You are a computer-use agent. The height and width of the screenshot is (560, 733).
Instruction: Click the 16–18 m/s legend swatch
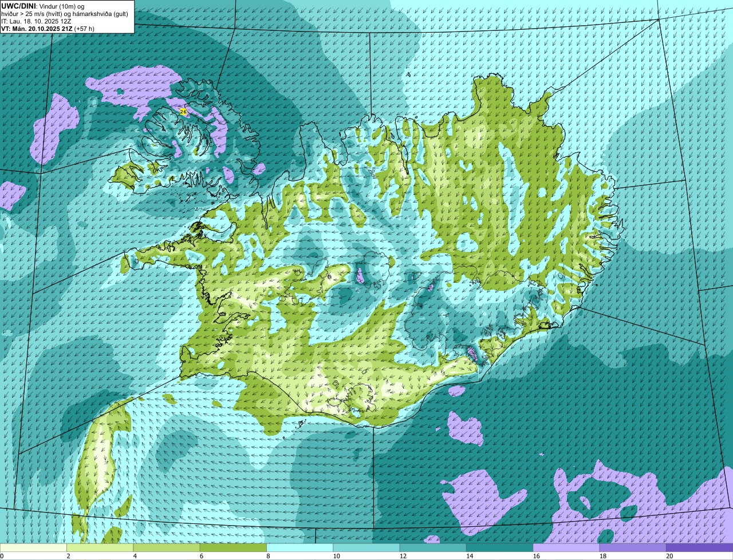coord(566,547)
